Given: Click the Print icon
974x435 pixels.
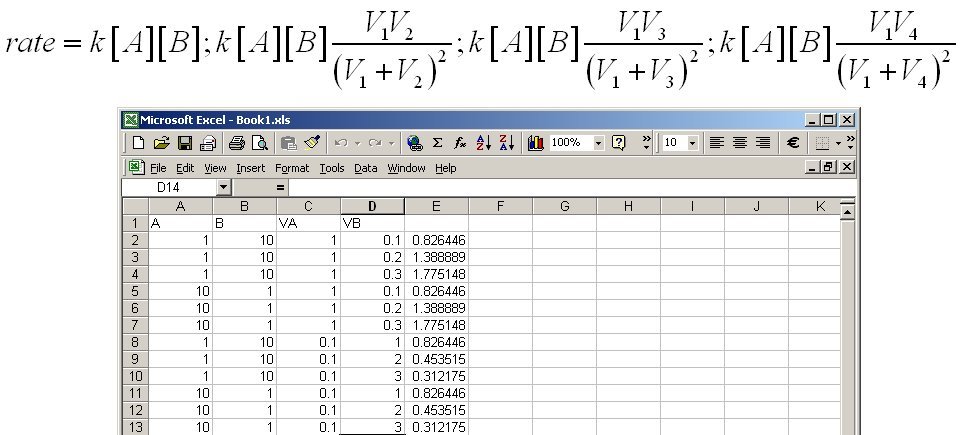Looking at the screenshot, I should [x=236, y=143].
